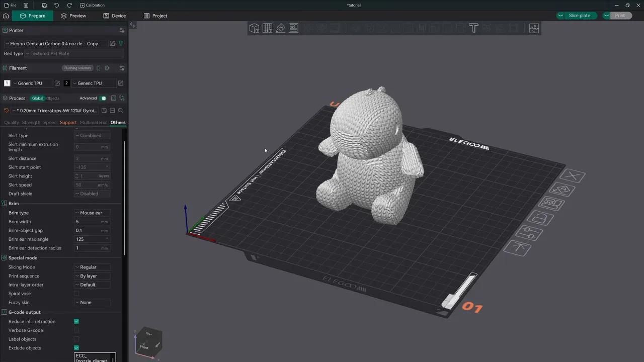Select the Add Object tool
This screenshot has width=644, height=362.
tap(254, 28)
